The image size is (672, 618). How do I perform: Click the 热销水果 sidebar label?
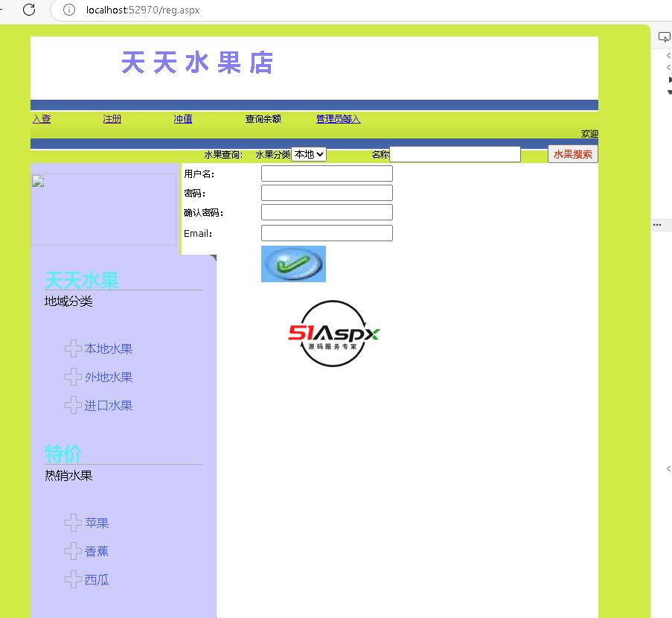[68, 475]
